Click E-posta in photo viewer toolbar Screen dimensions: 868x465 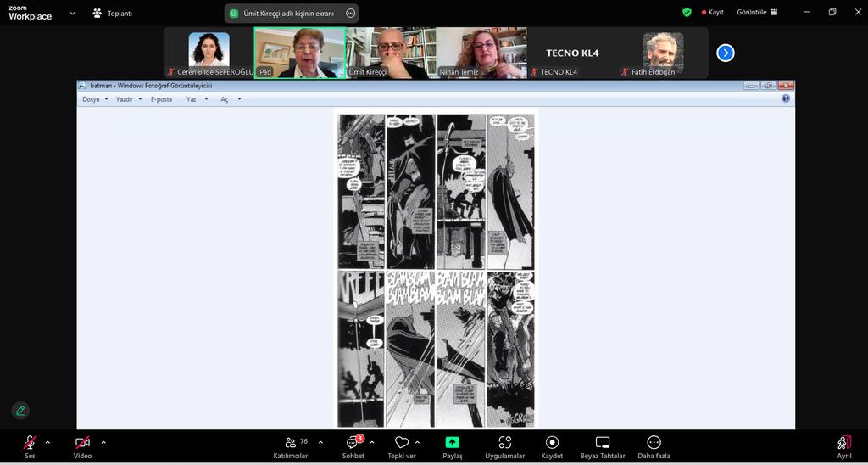coord(161,99)
